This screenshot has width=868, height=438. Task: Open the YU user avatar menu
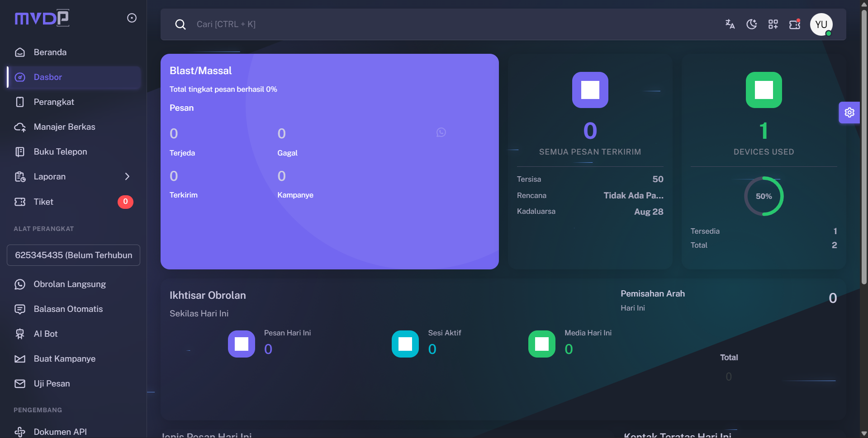coord(821,24)
